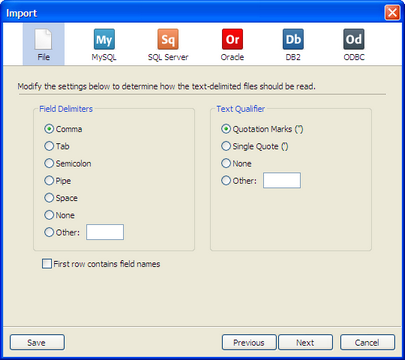Cancel the Import dialog

[367, 342]
